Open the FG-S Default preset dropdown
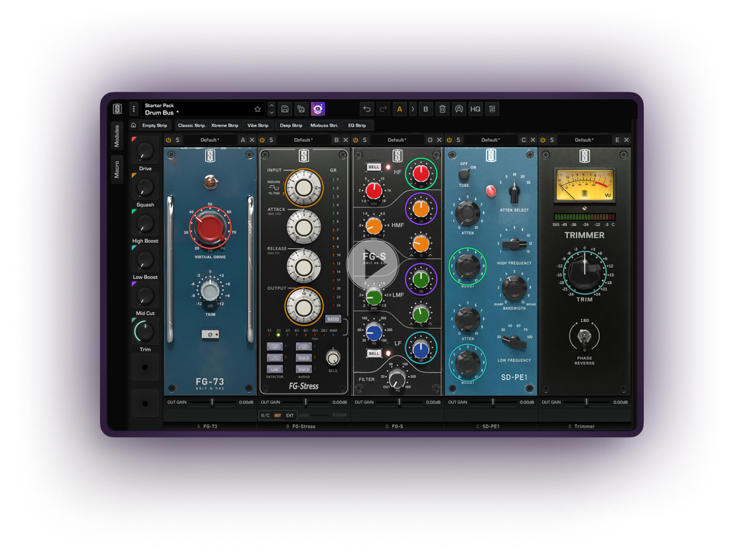Image resolution: width=729 pixels, height=560 pixels. pyautogui.click(x=397, y=140)
